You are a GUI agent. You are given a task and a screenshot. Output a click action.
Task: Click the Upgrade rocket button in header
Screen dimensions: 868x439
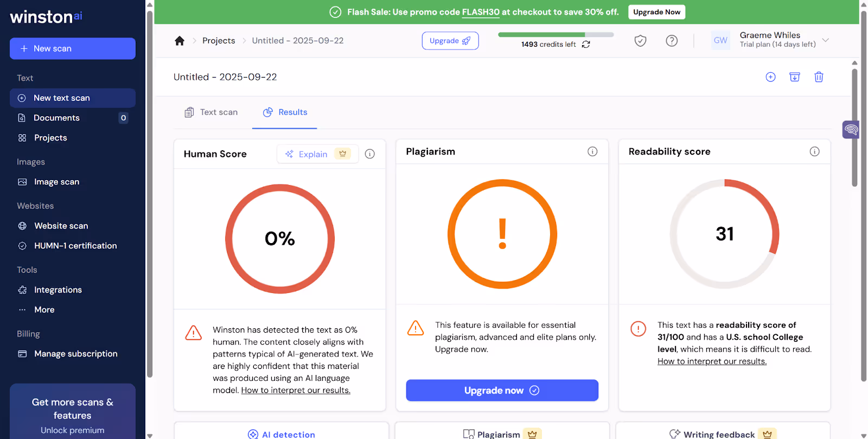[x=450, y=41]
